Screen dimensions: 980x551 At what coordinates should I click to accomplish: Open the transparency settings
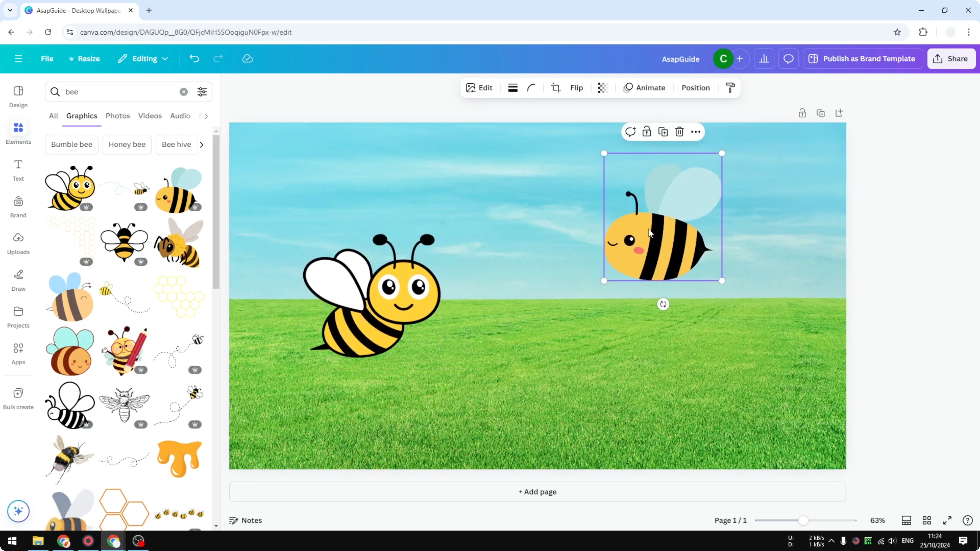[603, 88]
